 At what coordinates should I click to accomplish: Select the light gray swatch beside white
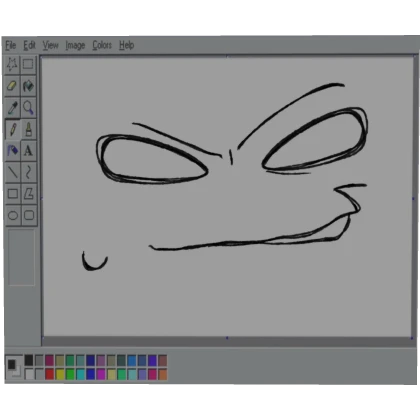39,374
